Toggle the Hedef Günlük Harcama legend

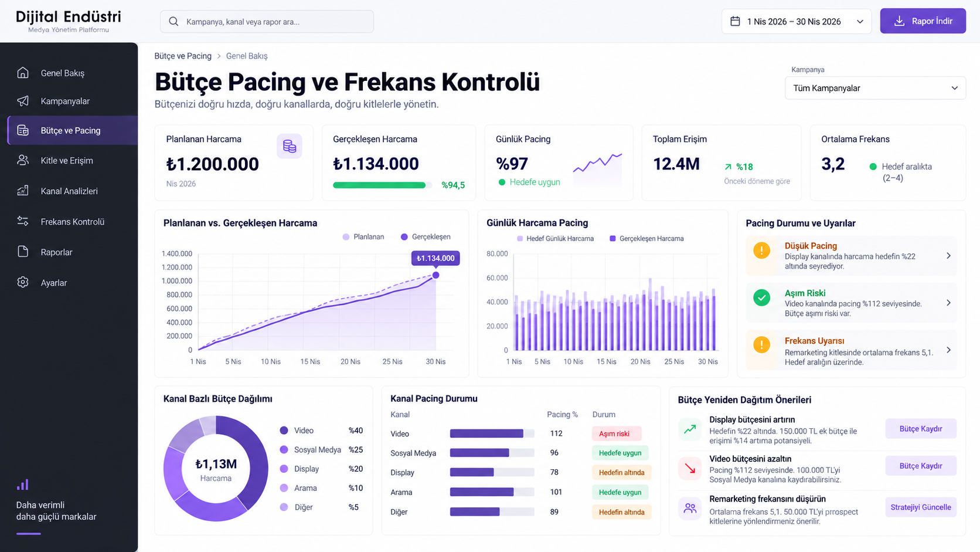pos(555,239)
